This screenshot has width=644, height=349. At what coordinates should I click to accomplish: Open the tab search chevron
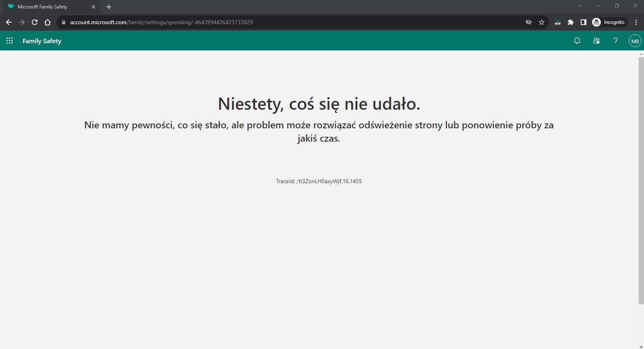(580, 6)
